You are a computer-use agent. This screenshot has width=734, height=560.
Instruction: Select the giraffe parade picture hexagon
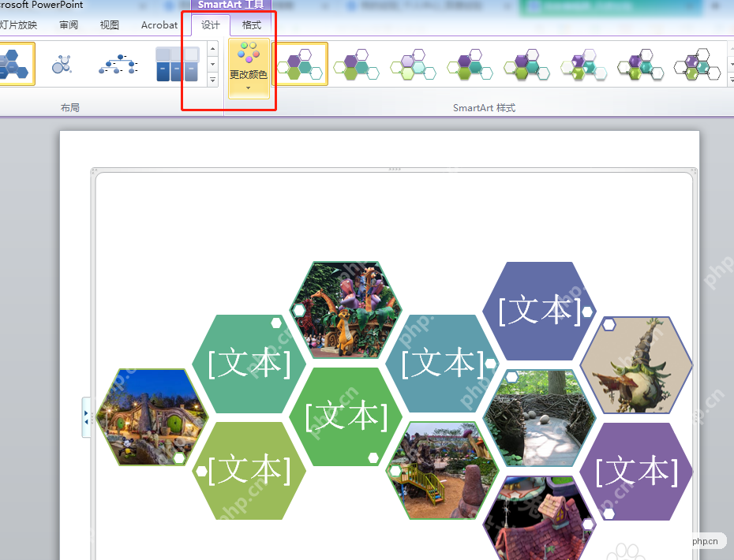click(x=346, y=310)
